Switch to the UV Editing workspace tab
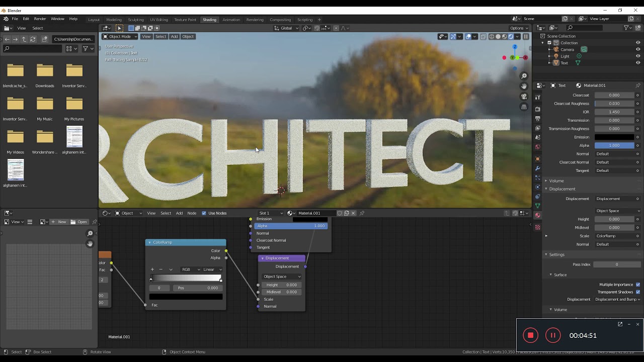Image resolution: width=644 pixels, height=362 pixels. (x=159, y=20)
